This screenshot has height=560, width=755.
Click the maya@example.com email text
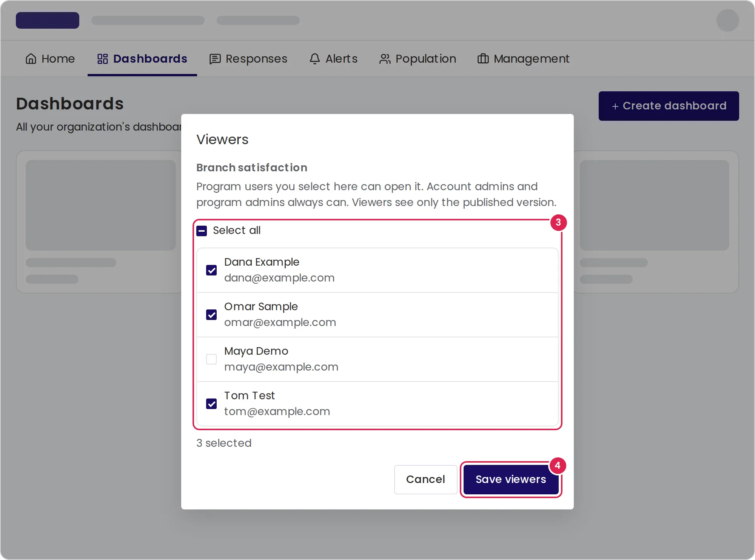coord(281,367)
